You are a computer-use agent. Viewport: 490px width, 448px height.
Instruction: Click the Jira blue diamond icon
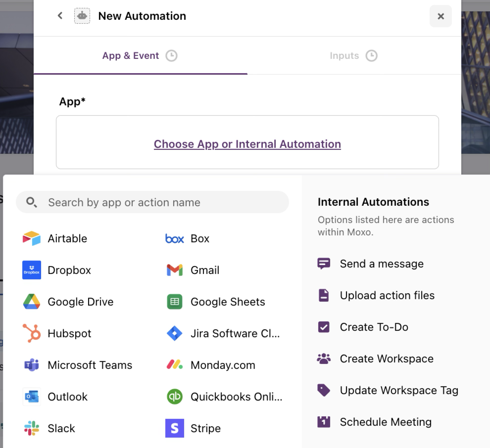tap(174, 333)
